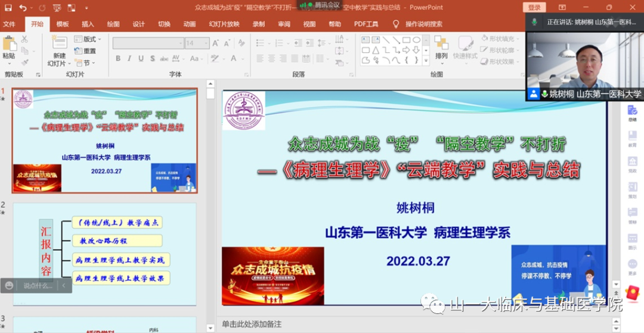Toggle Italic text formatting
The image size is (644, 333).
pyautogui.click(x=129, y=58)
